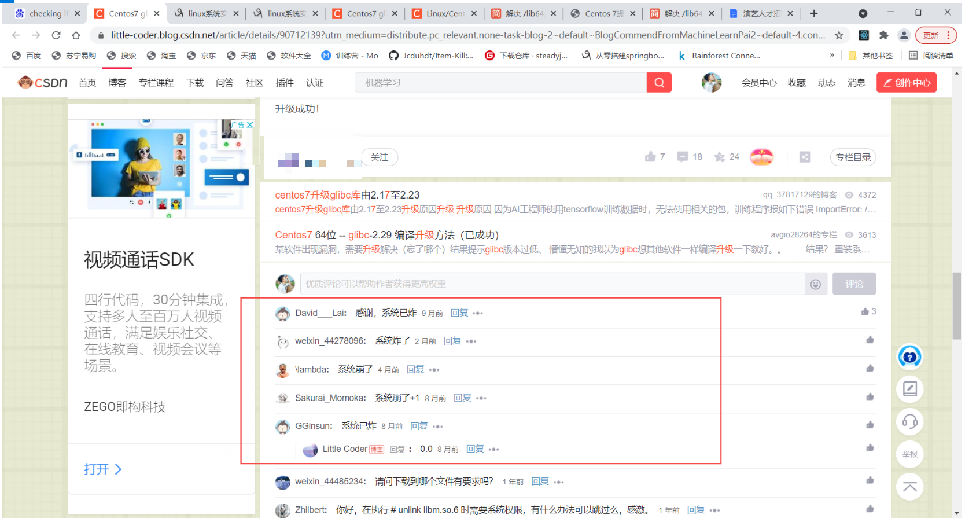Click 打开 link in sidebar ad

[x=102, y=469]
